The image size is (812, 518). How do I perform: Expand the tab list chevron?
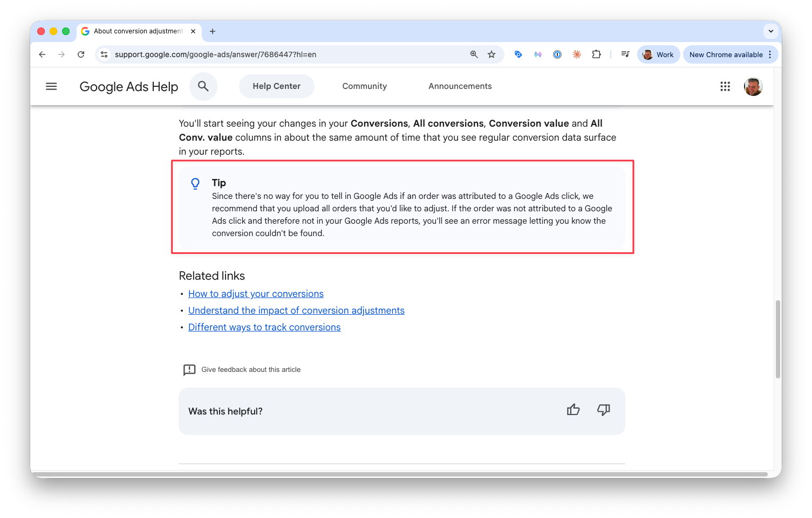point(770,31)
